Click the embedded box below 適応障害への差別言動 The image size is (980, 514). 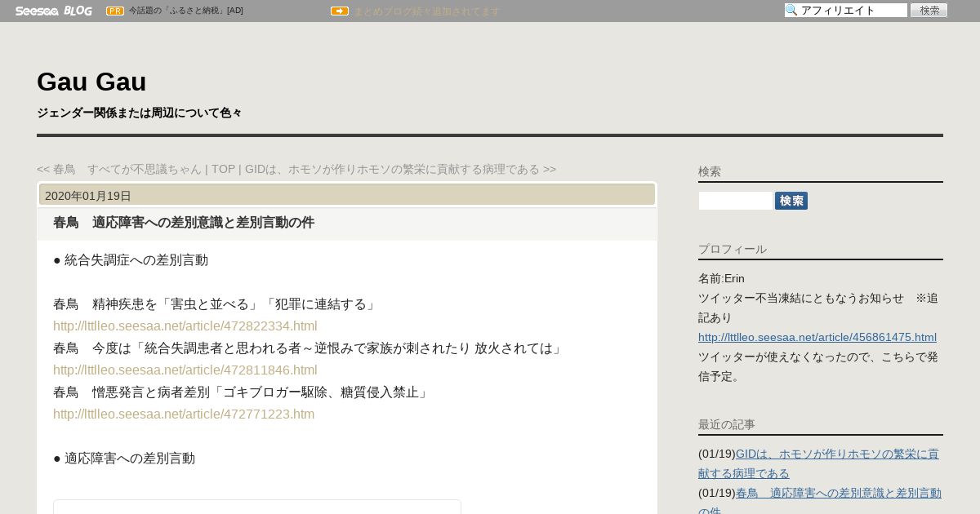tap(257, 507)
